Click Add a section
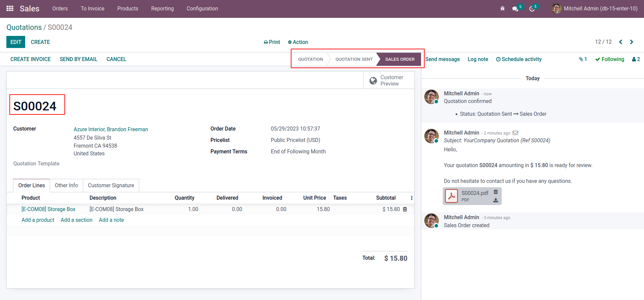Screen dimensions: 644x300 [x=76, y=220]
